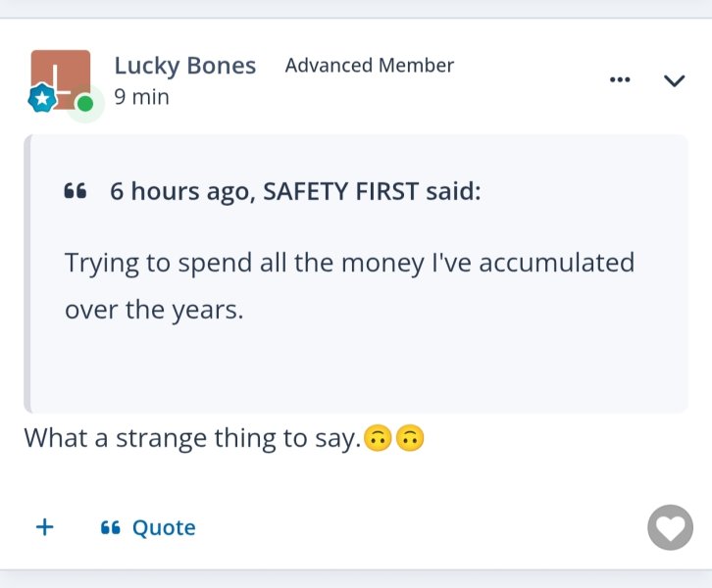Click the 9 min post timestamp
The width and height of the screenshot is (712, 588).
(x=141, y=97)
